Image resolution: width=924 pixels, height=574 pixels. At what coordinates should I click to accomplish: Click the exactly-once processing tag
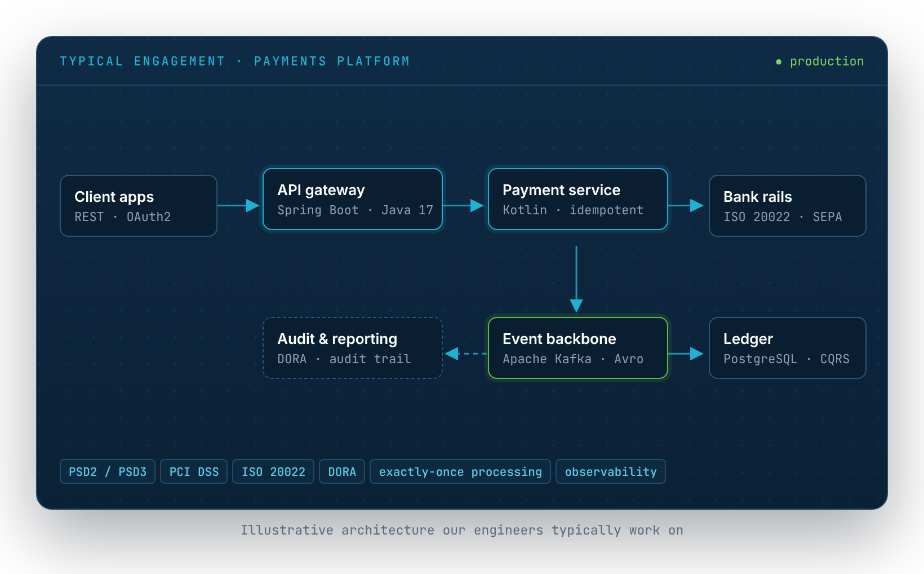pyautogui.click(x=460, y=471)
